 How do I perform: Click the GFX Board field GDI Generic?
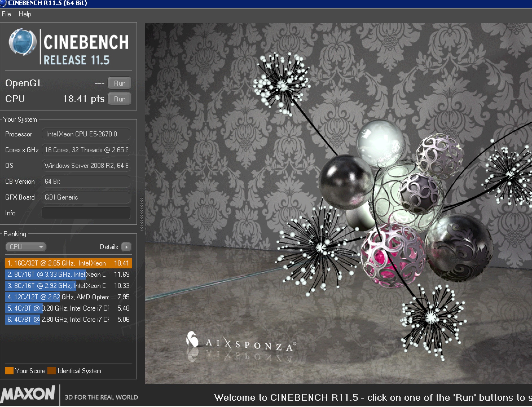pyautogui.click(x=86, y=197)
